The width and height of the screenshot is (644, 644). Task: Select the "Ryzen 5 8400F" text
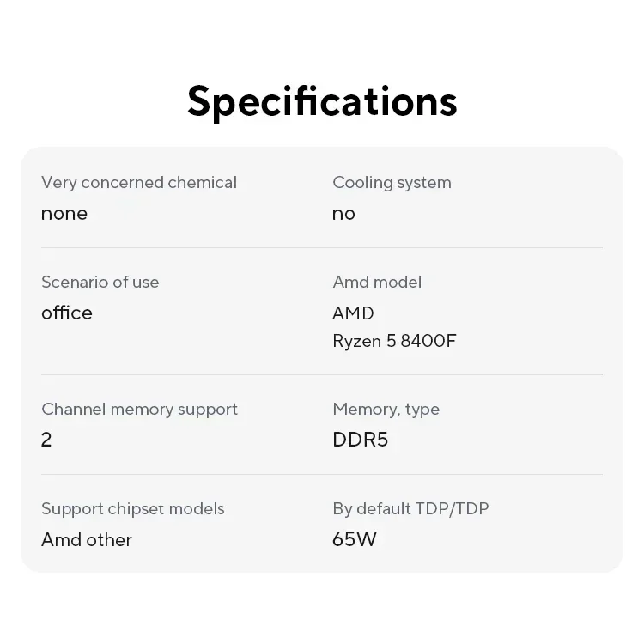(x=394, y=341)
